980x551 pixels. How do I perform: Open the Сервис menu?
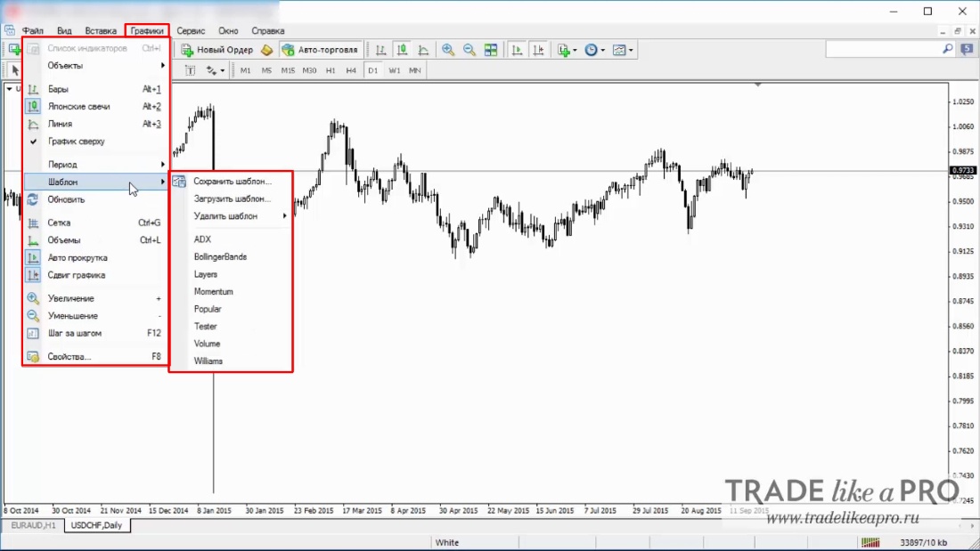[191, 30]
